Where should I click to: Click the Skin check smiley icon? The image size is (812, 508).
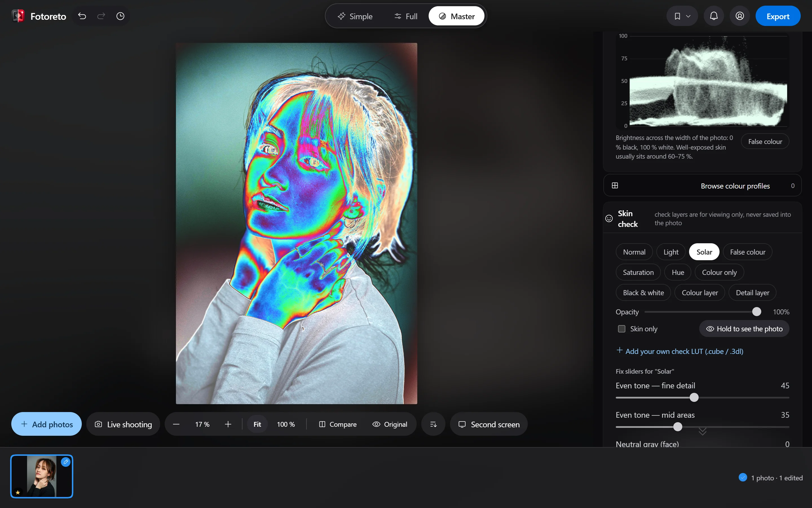coord(609,218)
